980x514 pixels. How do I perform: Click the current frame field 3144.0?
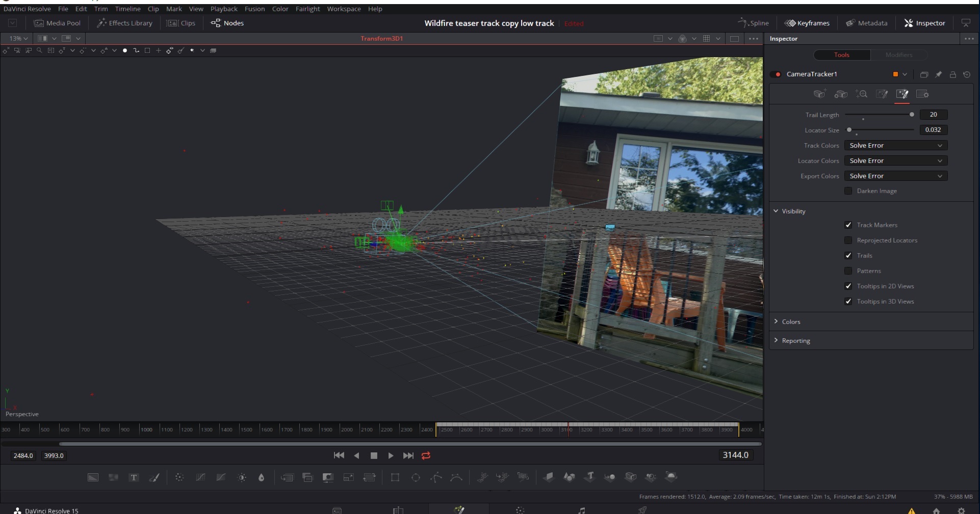pyautogui.click(x=735, y=455)
